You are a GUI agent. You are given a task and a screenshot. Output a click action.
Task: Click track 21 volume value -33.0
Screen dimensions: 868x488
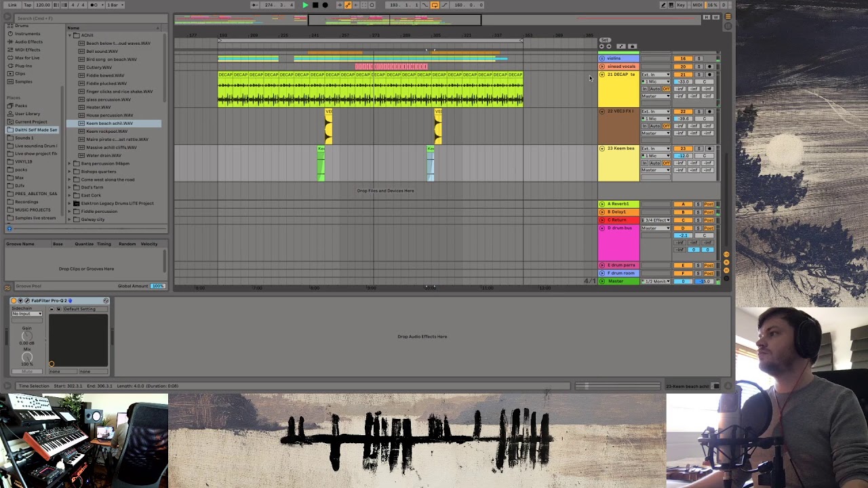[x=683, y=82]
